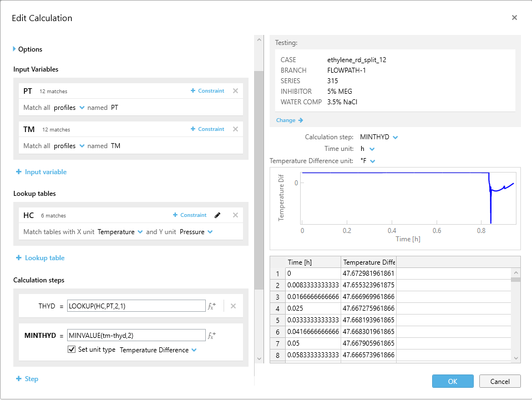This screenshot has width=532, height=400.
Task: Add a constraint to PT variable
Action: (x=207, y=91)
